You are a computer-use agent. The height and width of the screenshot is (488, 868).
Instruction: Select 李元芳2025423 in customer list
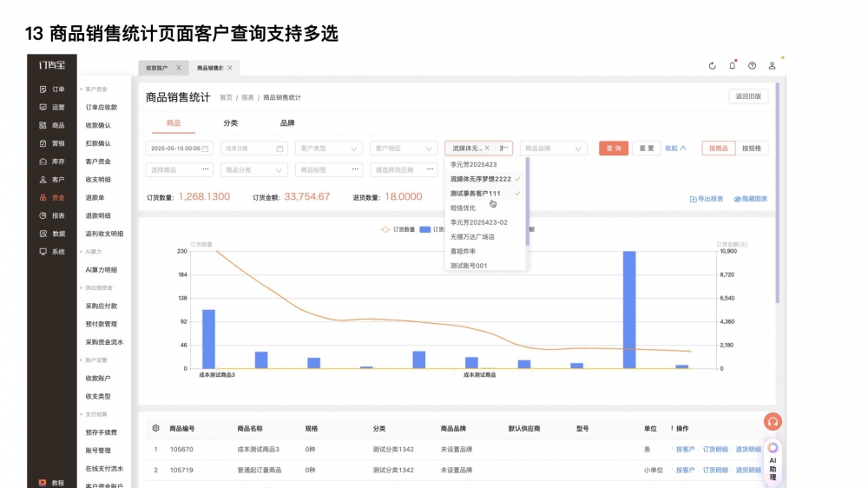485,164
